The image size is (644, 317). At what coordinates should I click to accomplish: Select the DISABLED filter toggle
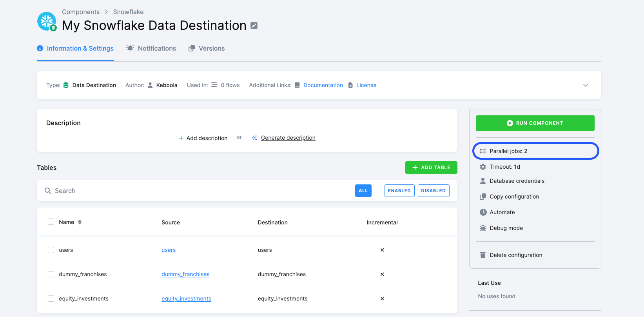coord(434,191)
